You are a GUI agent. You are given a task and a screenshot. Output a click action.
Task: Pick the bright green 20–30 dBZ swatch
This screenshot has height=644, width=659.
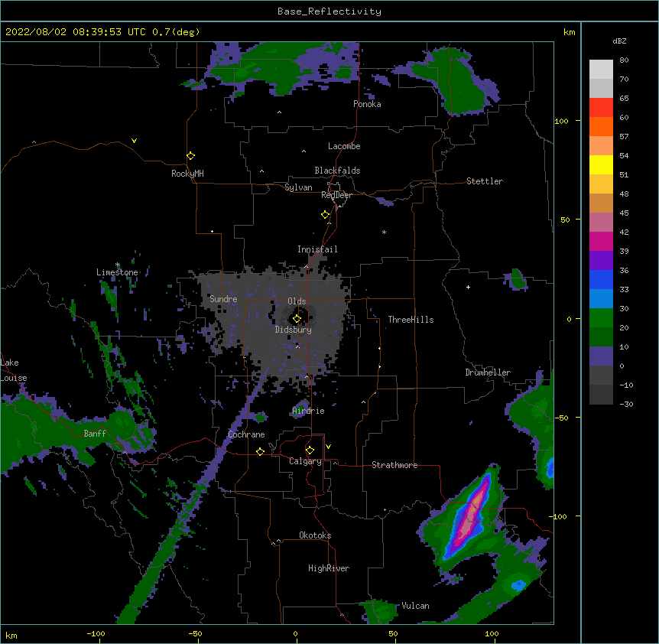click(x=601, y=318)
